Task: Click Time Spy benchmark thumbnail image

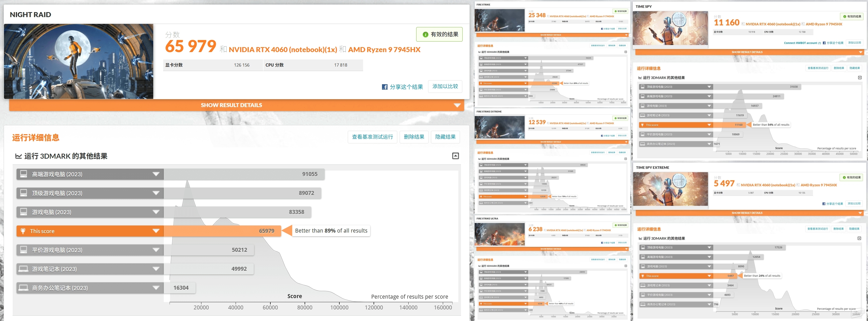Action: [670, 28]
